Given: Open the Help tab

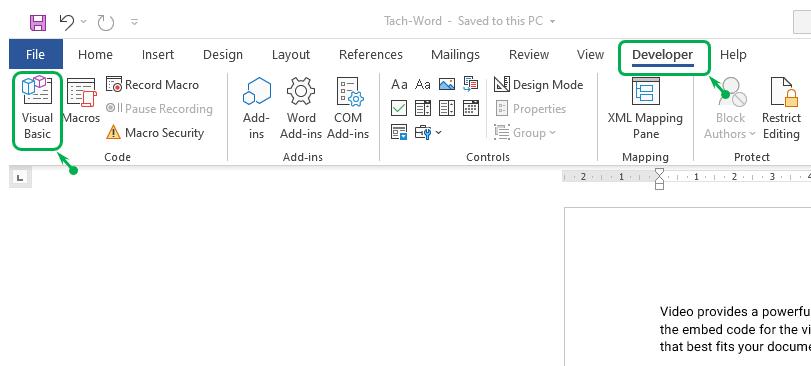Looking at the screenshot, I should (x=733, y=54).
